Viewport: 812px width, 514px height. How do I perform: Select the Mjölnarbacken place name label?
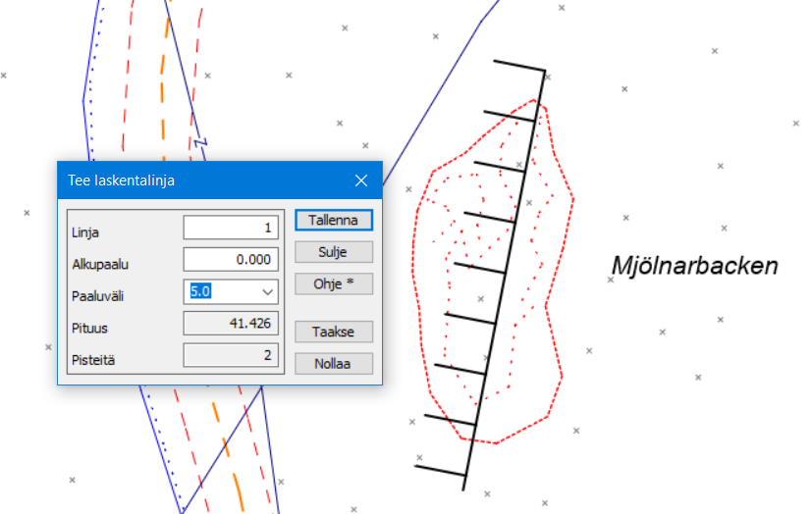tap(693, 266)
